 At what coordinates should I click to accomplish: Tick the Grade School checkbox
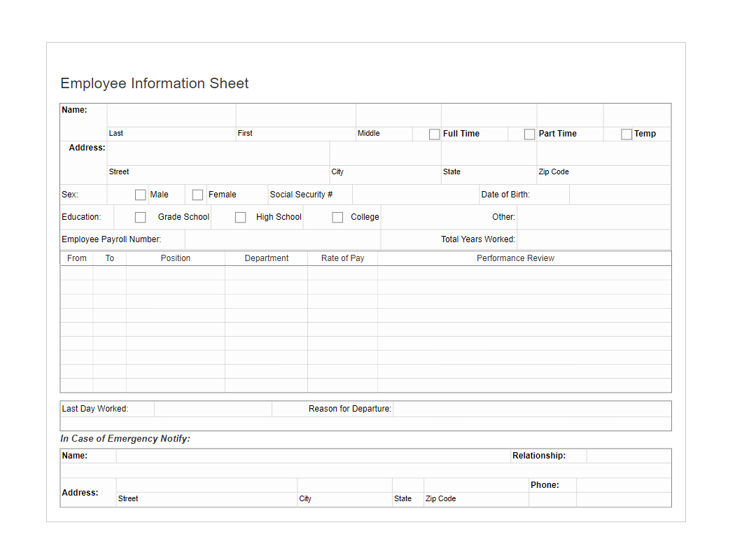click(140, 218)
